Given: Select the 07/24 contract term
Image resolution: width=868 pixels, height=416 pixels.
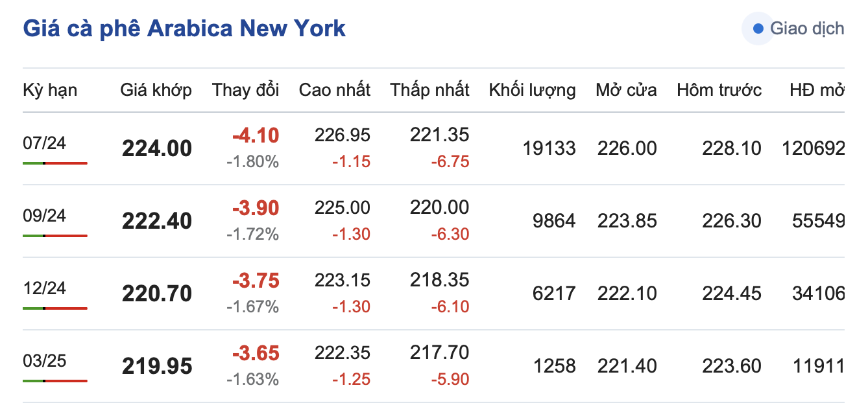Looking at the screenshot, I should 44,143.
